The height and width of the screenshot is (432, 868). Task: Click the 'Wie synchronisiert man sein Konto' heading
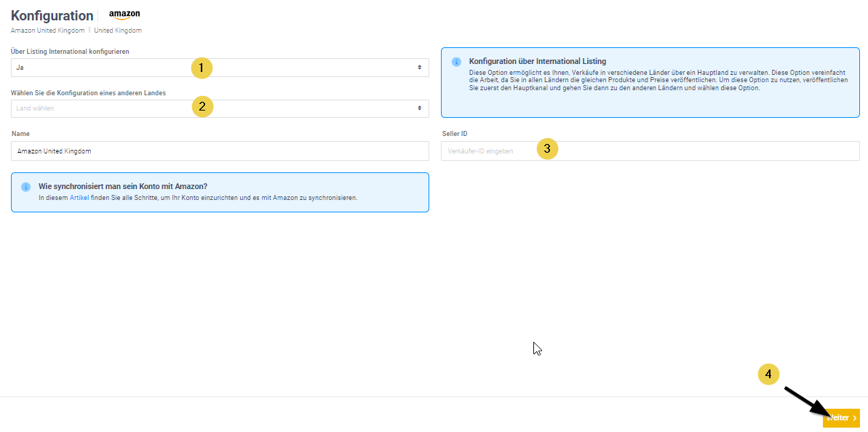pyautogui.click(x=122, y=186)
